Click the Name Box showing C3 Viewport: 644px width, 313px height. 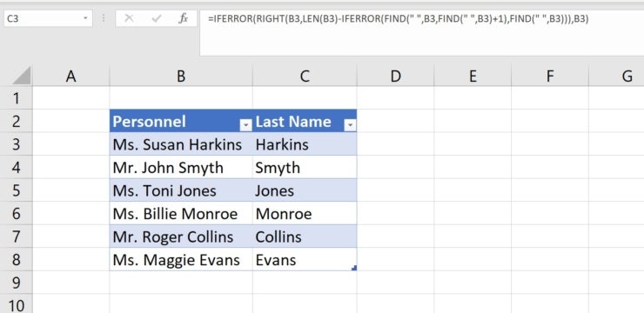[x=48, y=18]
